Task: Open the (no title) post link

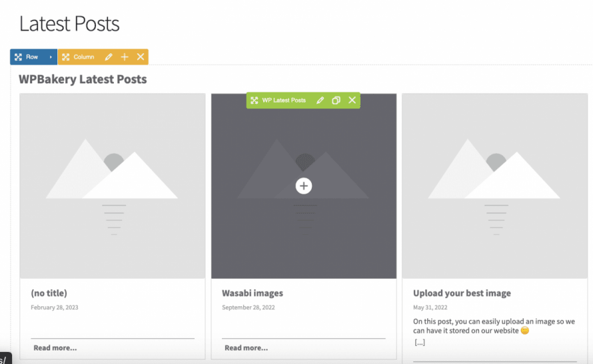Action: click(x=49, y=293)
